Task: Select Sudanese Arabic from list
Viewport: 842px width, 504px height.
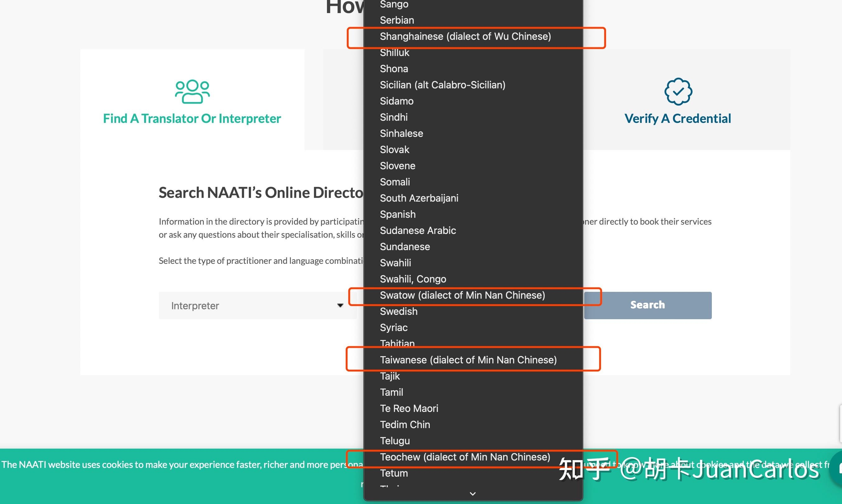Action: [x=418, y=230]
